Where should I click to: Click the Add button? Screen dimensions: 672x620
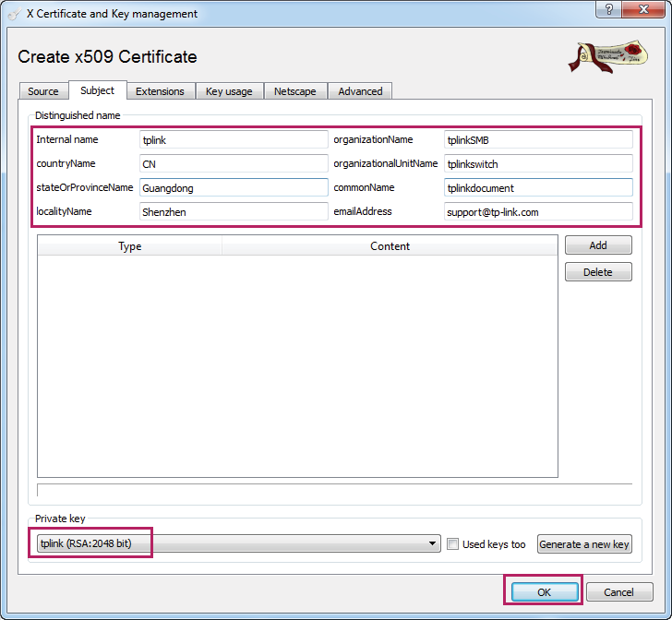point(598,245)
